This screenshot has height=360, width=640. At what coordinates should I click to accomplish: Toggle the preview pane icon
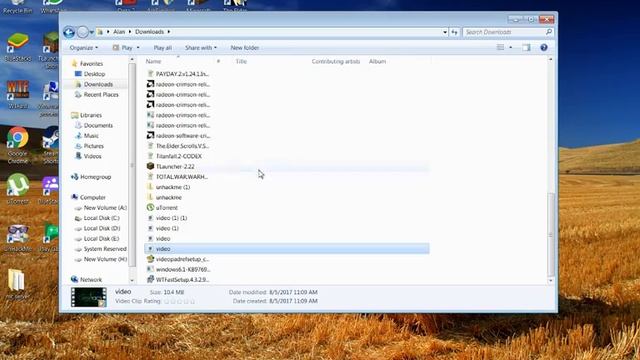(527, 48)
